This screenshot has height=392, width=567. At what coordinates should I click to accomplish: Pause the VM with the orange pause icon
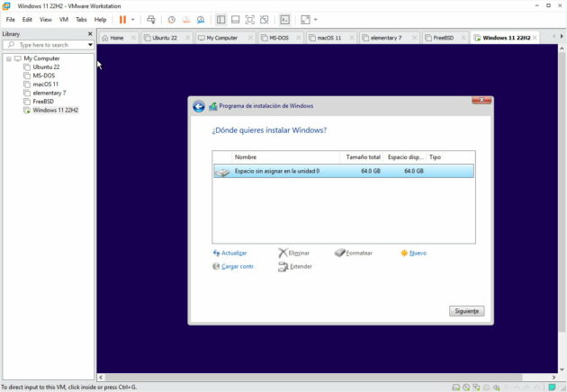pyautogui.click(x=122, y=20)
